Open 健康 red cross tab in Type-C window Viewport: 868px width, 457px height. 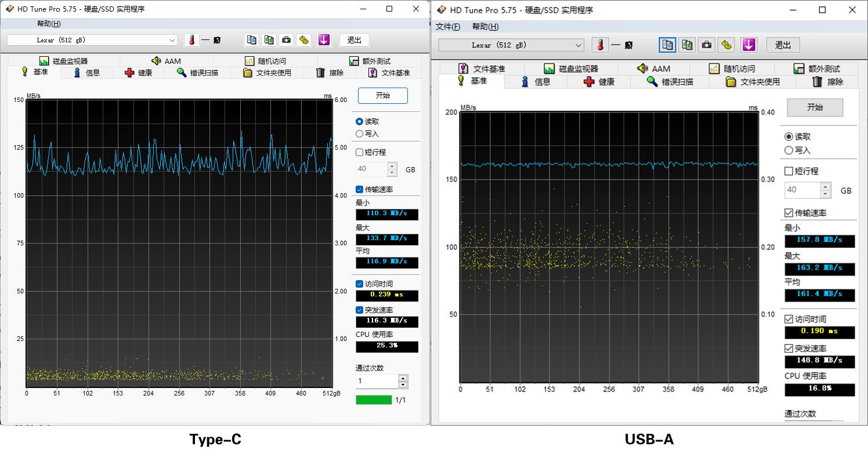(139, 72)
